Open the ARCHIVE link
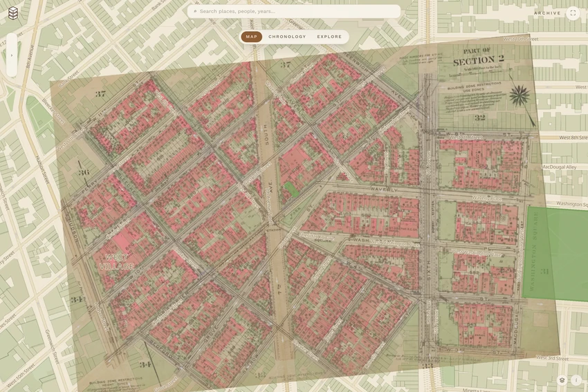 coord(547,13)
